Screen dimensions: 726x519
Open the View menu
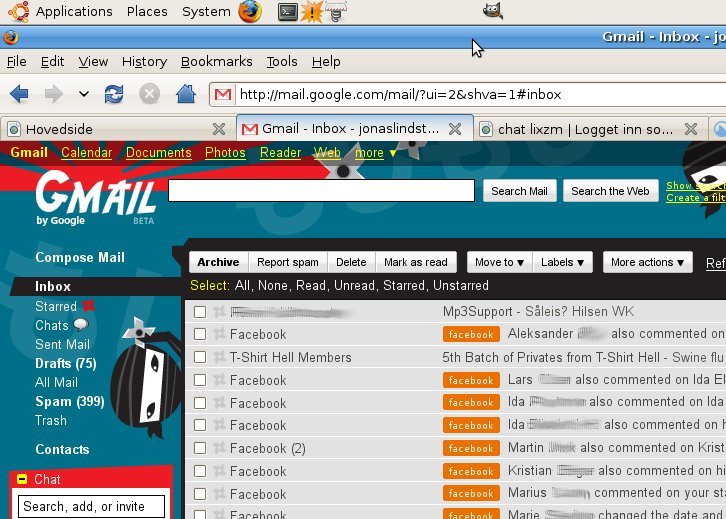tap(93, 62)
